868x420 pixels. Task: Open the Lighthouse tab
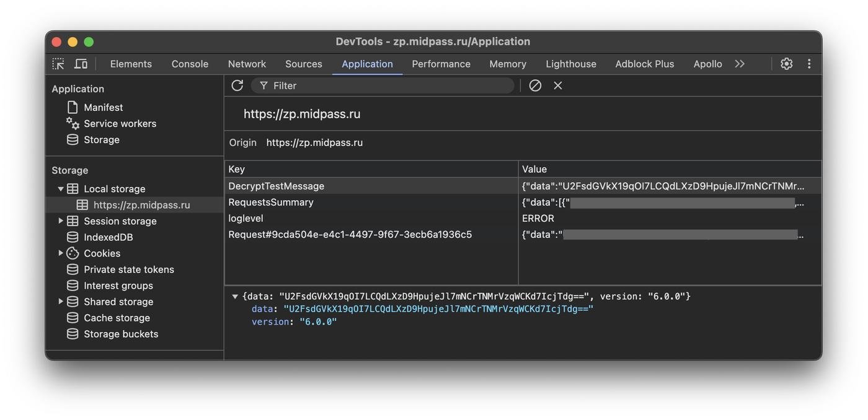pyautogui.click(x=571, y=64)
